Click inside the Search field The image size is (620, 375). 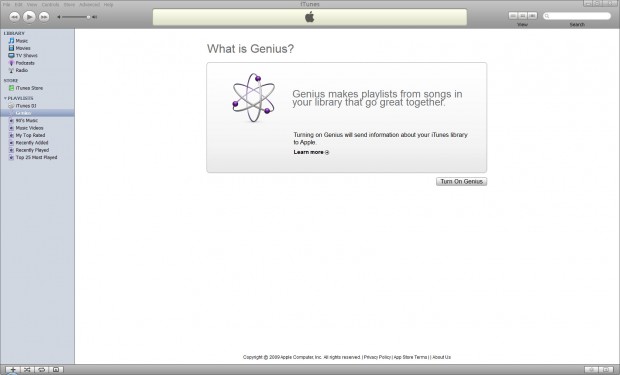pos(577,16)
